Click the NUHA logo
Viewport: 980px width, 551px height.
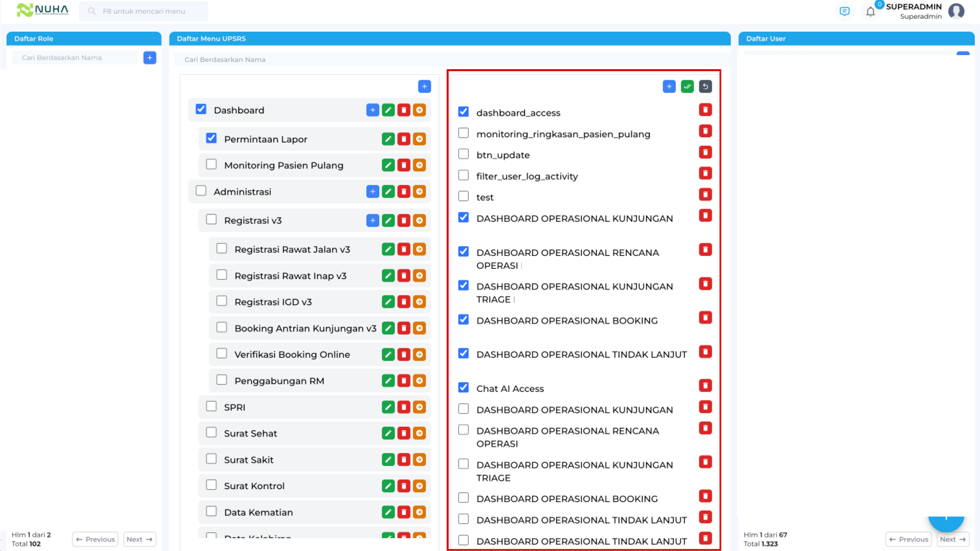[x=42, y=10]
